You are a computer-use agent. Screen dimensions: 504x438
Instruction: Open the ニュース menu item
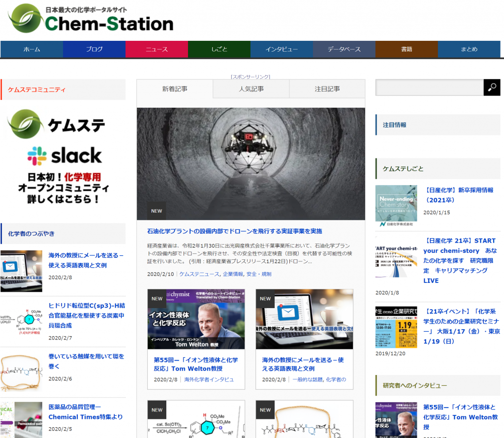point(157,49)
